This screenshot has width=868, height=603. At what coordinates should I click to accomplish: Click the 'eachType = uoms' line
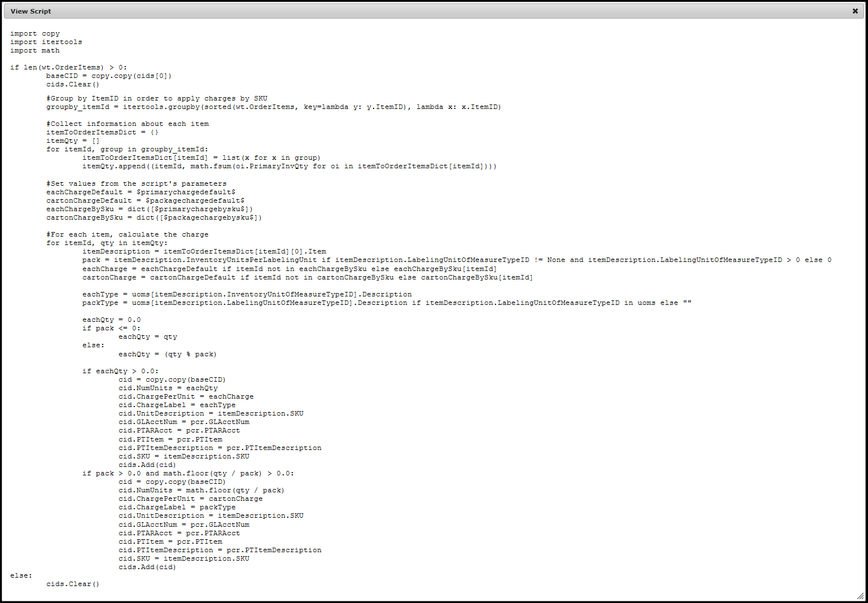pyautogui.click(x=247, y=294)
